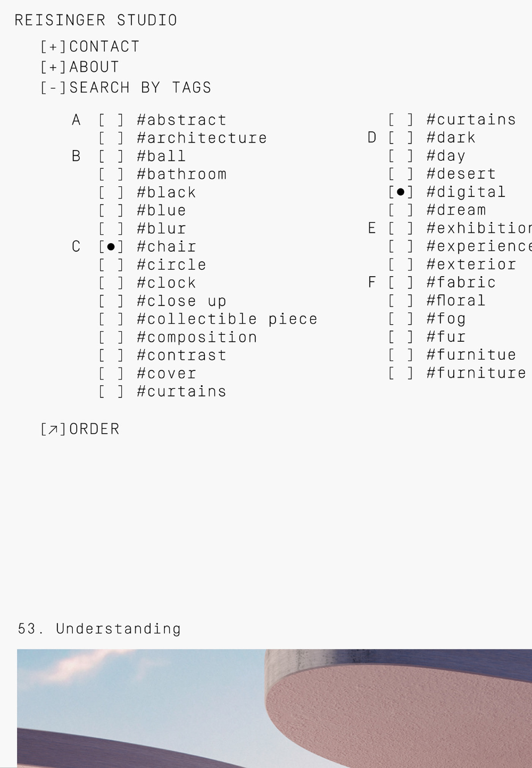Select the #dark tag checkbox
The height and width of the screenshot is (768, 532).
(x=401, y=138)
